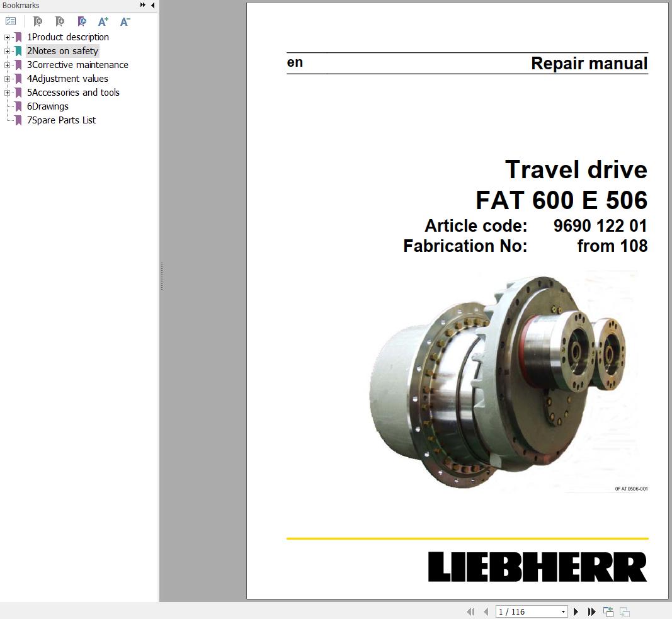This screenshot has width=672, height=619.
Task: Go to the previous page
Action: tap(486, 611)
